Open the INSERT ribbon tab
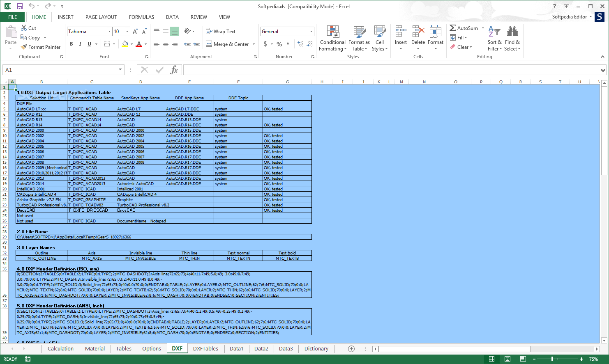 [66, 17]
